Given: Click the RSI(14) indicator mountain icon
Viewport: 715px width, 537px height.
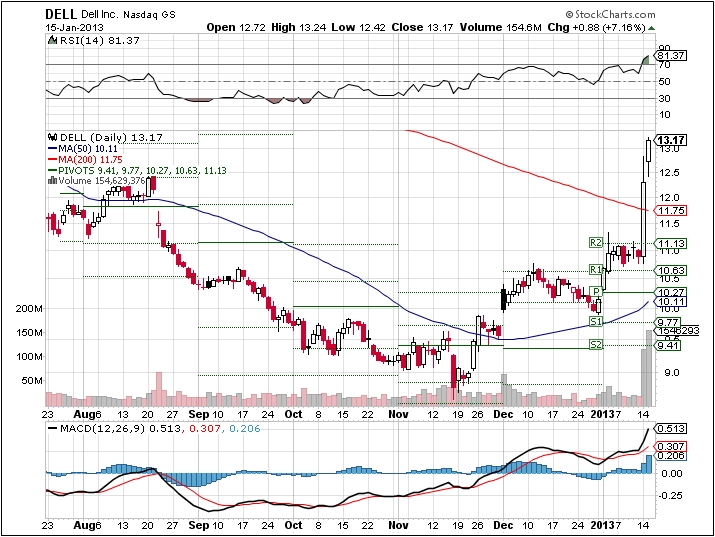Looking at the screenshot, I should coord(52,40).
